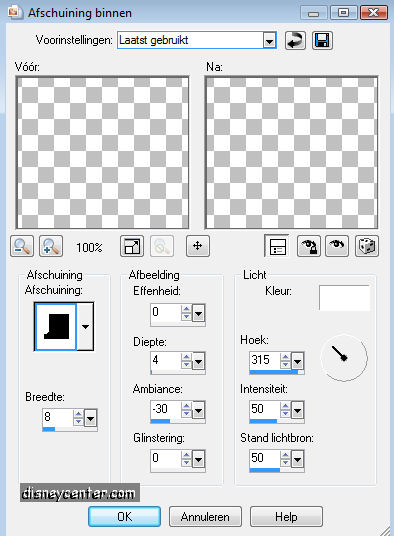
Task: Click the 100% zoom level text
Action: click(89, 247)
